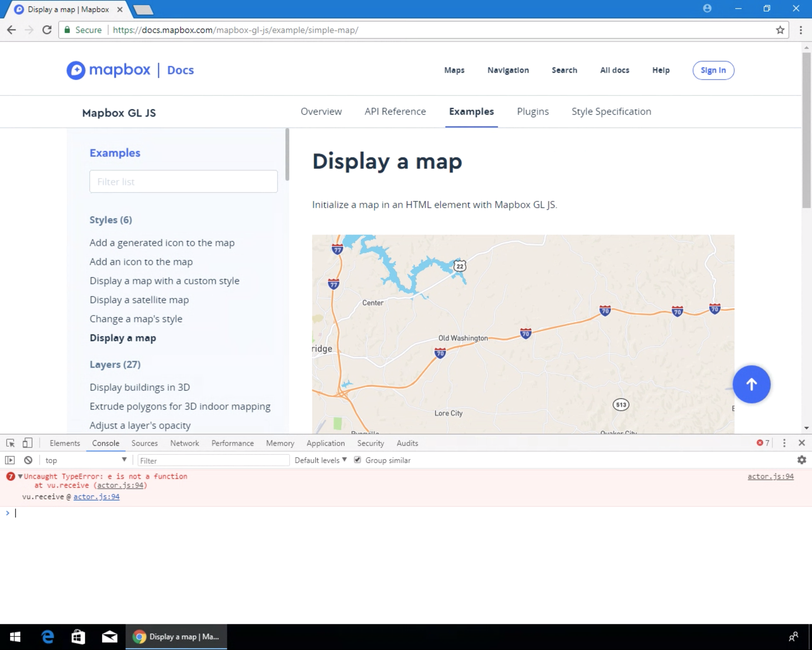Toggle the device toolbar icon
Screen dimensions: 812x650
[27, 443]
